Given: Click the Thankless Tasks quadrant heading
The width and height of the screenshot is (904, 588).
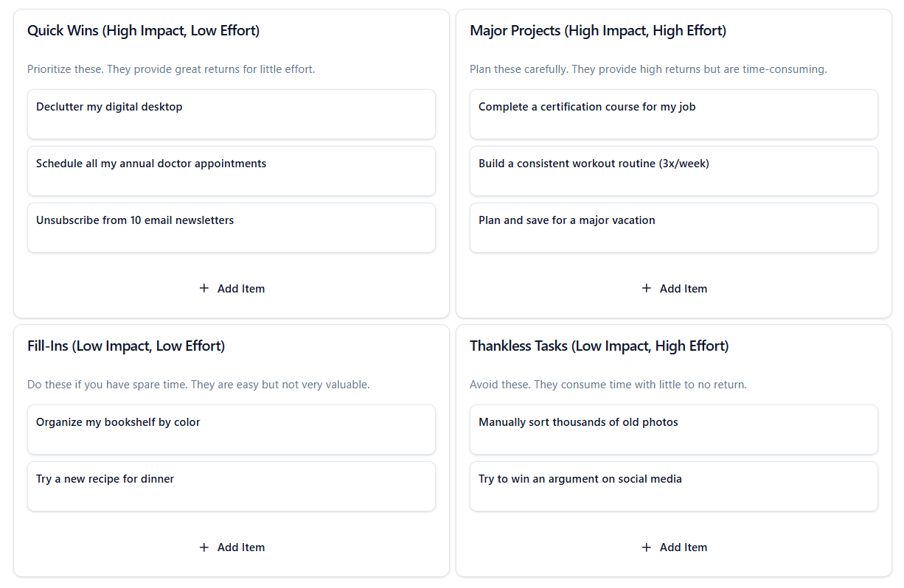Looking at the screenshot, I should [x=599, y=346].
